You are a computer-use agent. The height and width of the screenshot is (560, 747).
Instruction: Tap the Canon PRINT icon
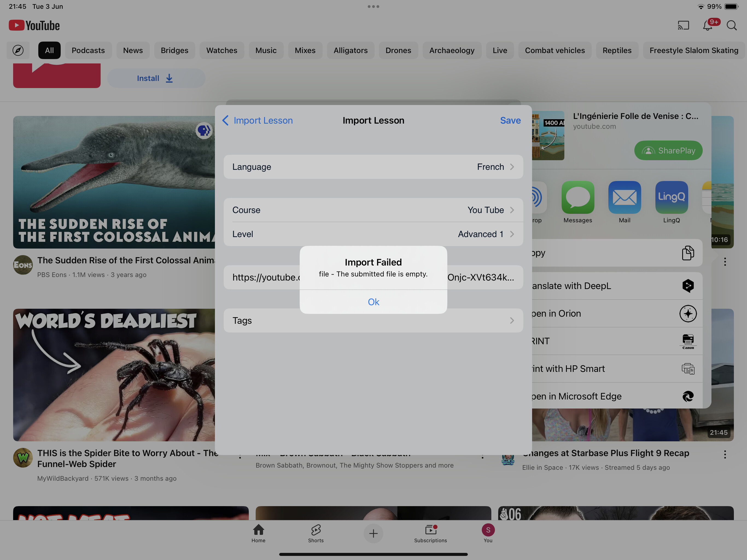tap(688, 341)
